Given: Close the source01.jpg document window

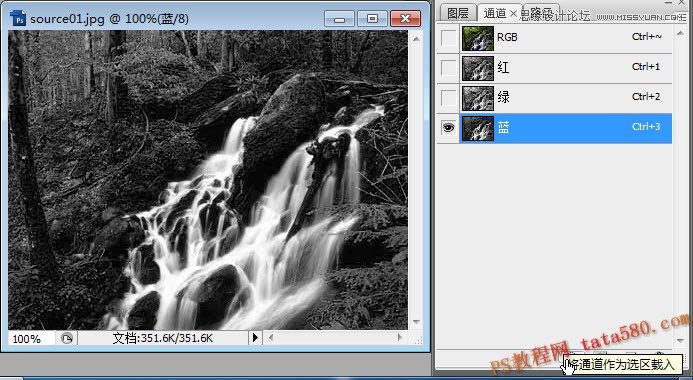Looking at the screenshot, I should point(405,19).
